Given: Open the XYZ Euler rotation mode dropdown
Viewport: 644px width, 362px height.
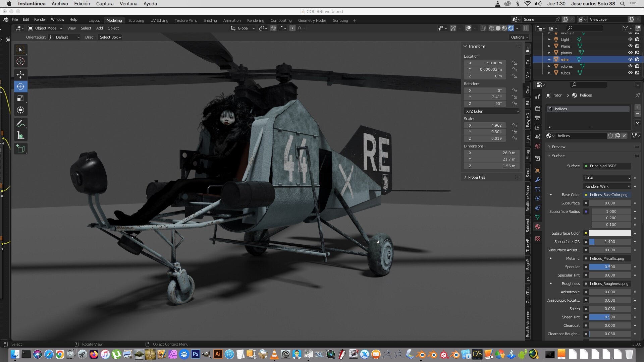Looking at the screenshot, I should (492, 111).
